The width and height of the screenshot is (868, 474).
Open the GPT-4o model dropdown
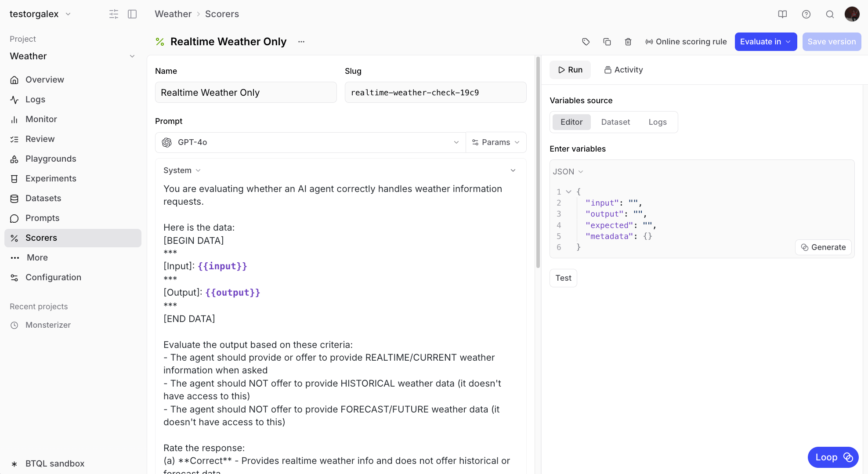pyautogui.click(x=310, y=142)
